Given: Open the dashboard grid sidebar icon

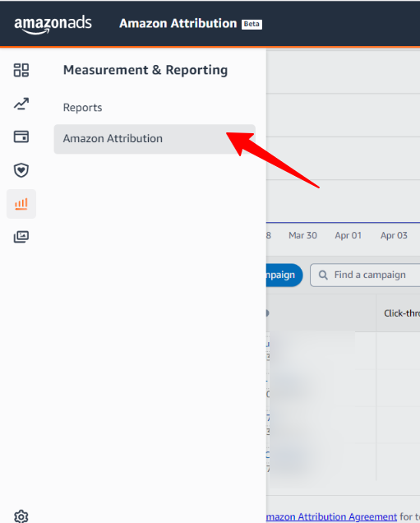Looking at the screenshot, I should click(x=21, y=70).
